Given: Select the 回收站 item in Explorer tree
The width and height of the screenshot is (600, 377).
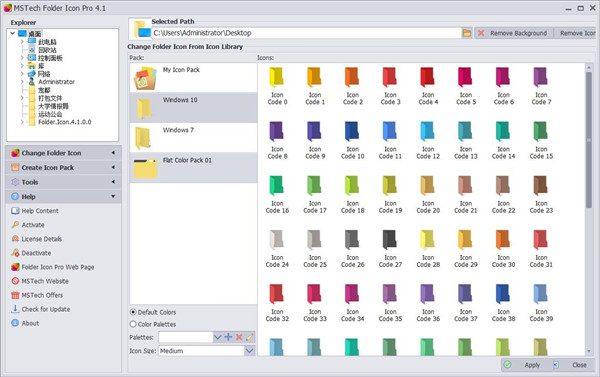Looking at the screenshot, I should point(47,50).
